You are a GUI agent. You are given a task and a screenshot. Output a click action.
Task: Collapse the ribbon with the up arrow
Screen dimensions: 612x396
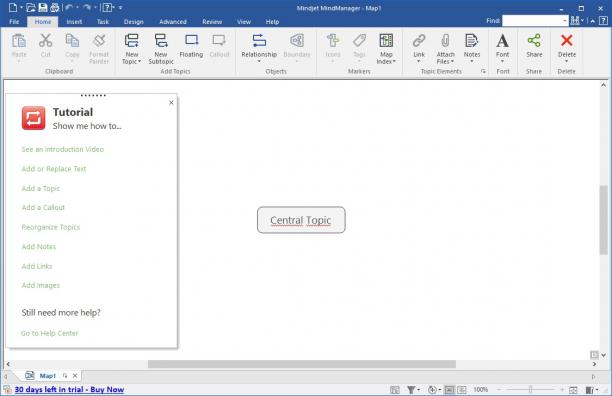pyautogui.click(x=592, y=21)
